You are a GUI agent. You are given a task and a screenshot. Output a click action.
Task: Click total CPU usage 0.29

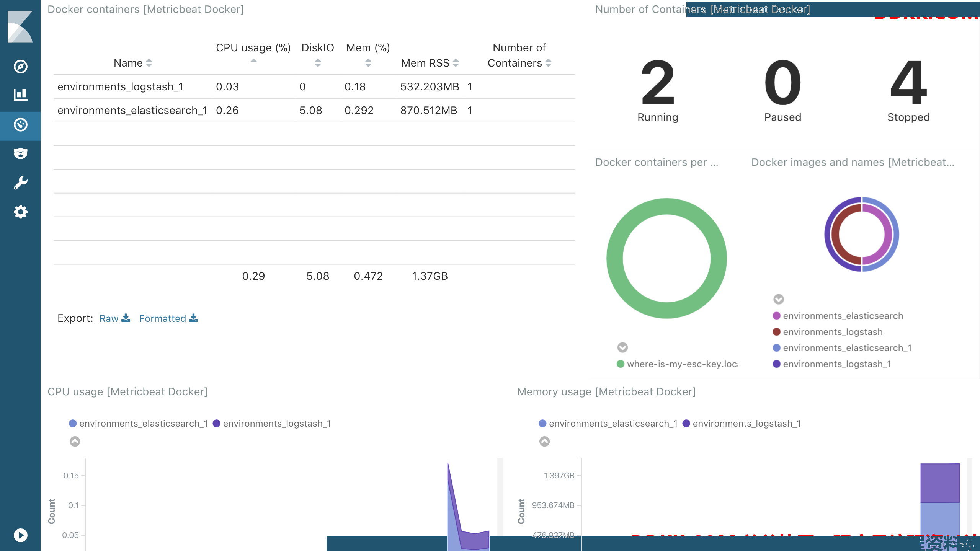253,276
